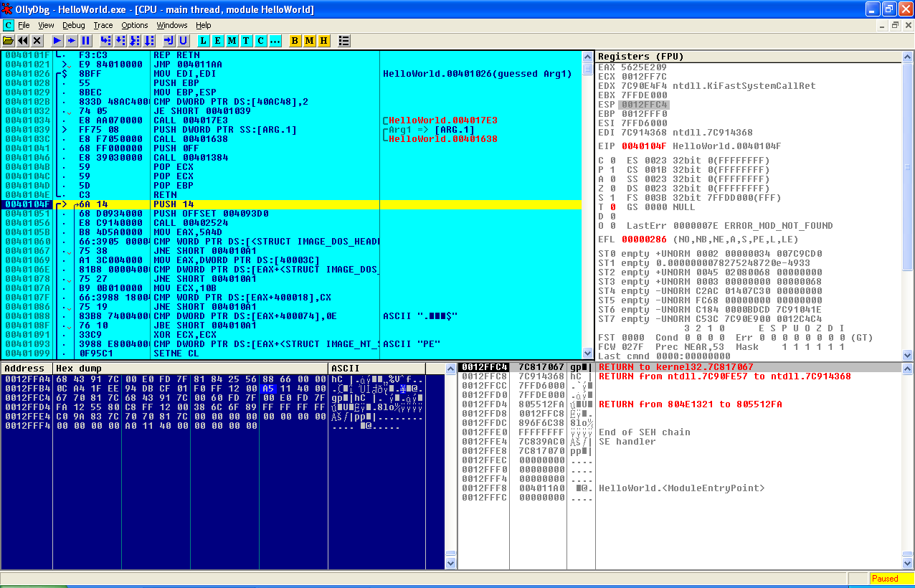915x588 pixels.
Task: Open Breakpoints window (yellow B icon)
Action: (x=295, y=41)
